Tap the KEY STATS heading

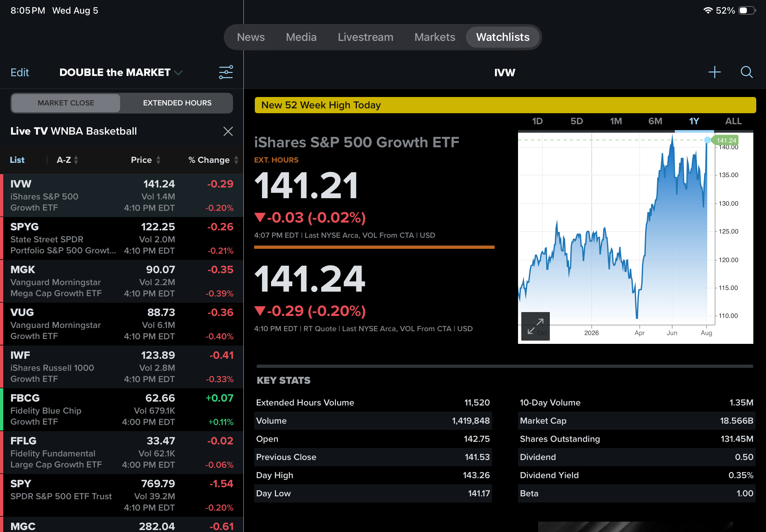(x=283, y=380)
